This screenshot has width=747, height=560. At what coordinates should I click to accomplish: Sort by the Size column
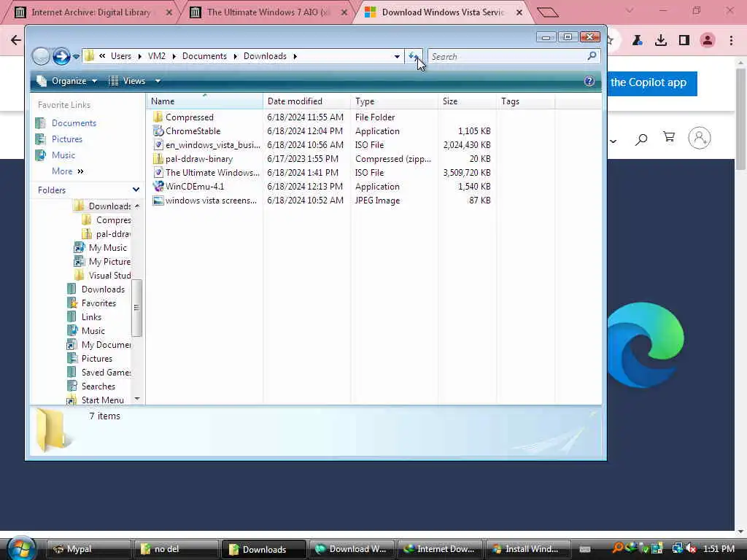pyautogui.click(x=467, y=101)
